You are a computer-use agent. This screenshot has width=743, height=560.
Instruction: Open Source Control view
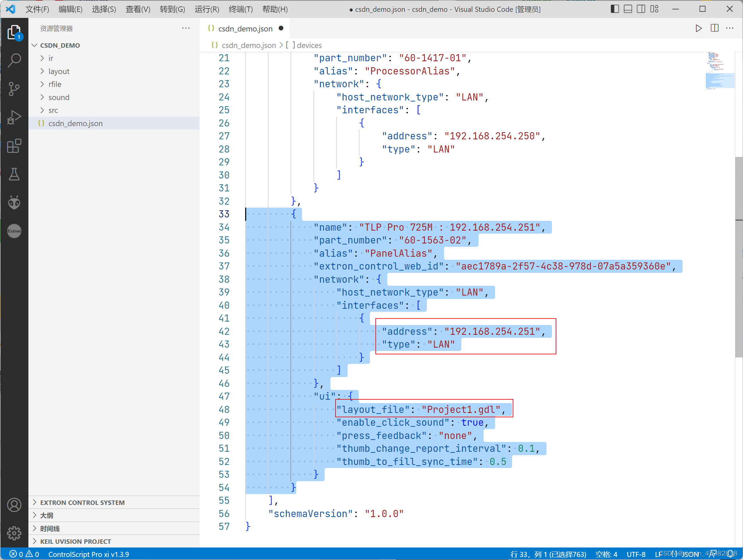tap(14, 89)
